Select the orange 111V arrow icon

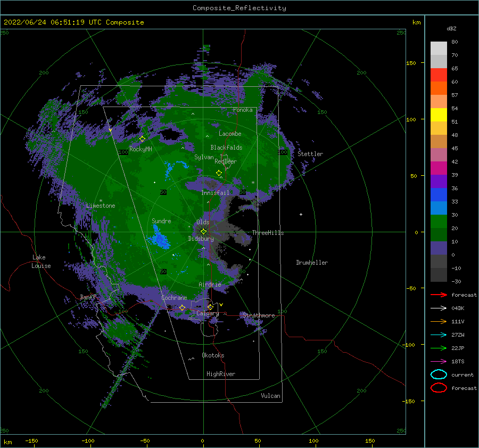[439, 321]
